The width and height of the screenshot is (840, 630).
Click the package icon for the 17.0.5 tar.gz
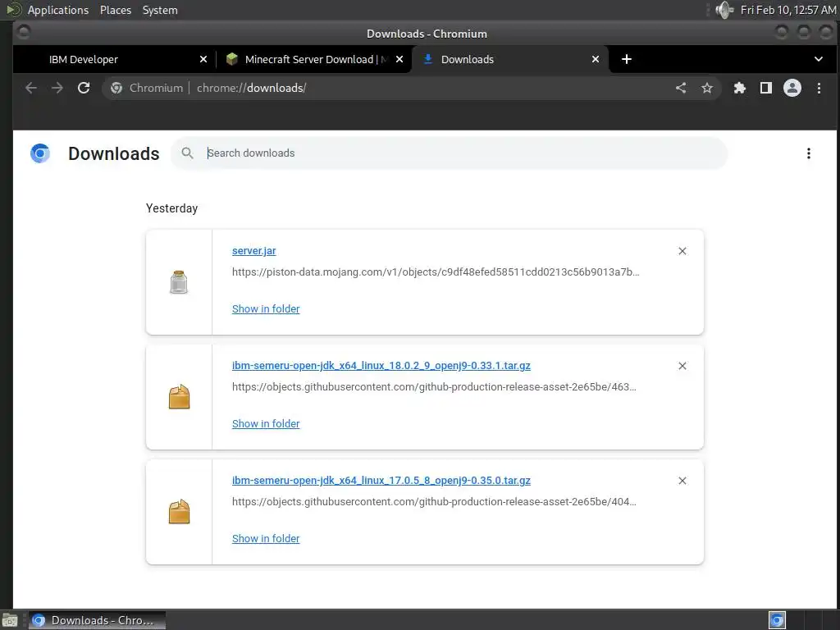pyautogui.click(x=179, y=512)
